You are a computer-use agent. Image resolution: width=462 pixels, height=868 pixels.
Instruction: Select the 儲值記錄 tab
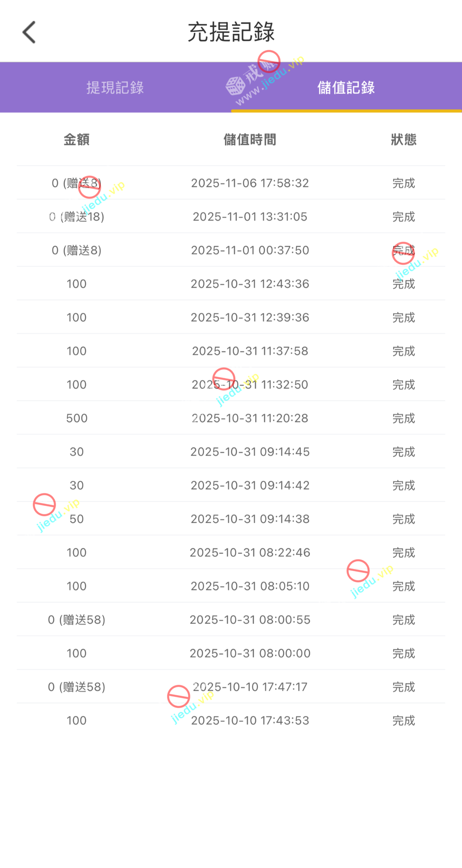point(346,88)
